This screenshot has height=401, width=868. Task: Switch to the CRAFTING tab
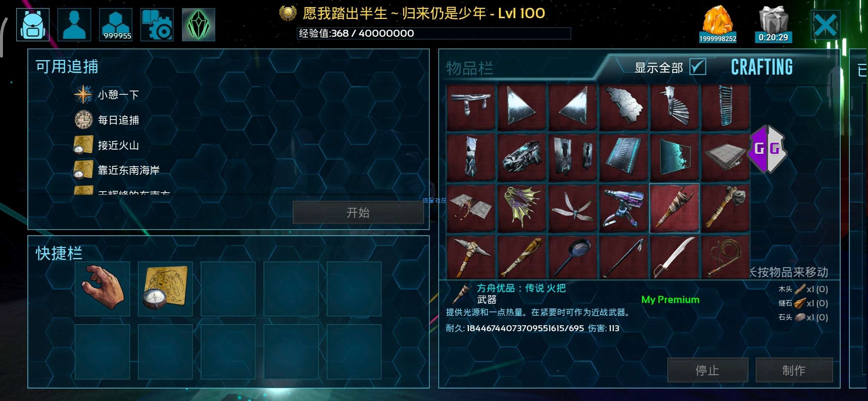coord(762,67)
